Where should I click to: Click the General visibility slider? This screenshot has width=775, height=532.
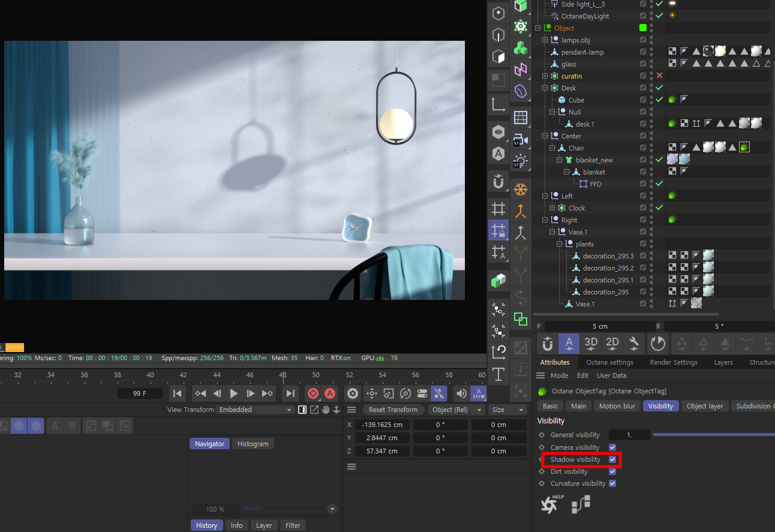coord(713,434)
